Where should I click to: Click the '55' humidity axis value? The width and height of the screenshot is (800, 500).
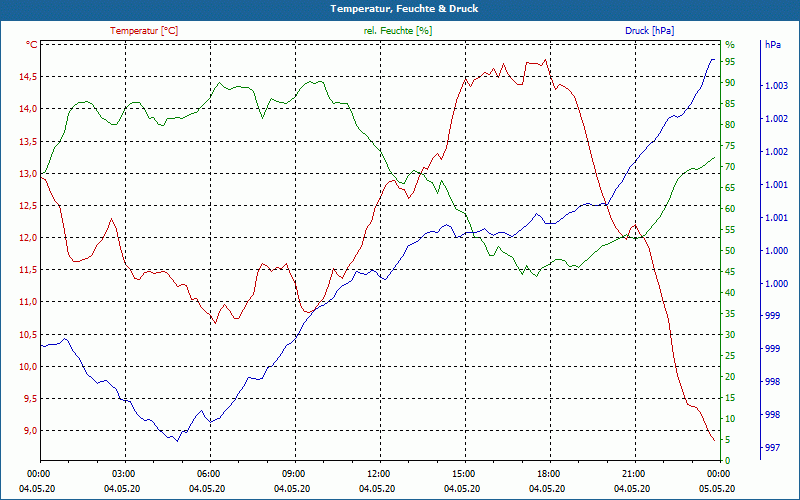click(730, 230)
